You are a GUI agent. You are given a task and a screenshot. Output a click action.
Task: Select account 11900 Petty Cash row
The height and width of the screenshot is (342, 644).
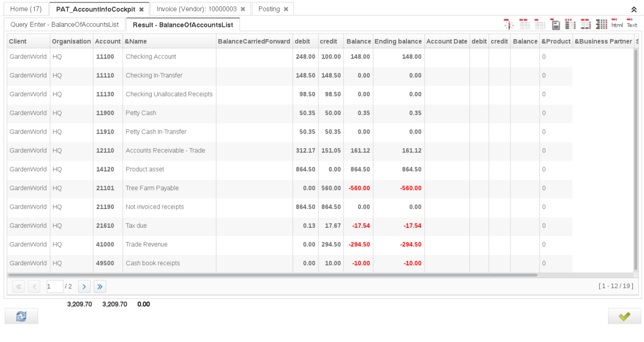coord(141,113)
